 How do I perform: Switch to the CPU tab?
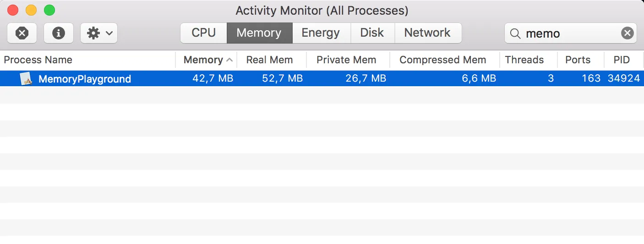click(203, 33)
